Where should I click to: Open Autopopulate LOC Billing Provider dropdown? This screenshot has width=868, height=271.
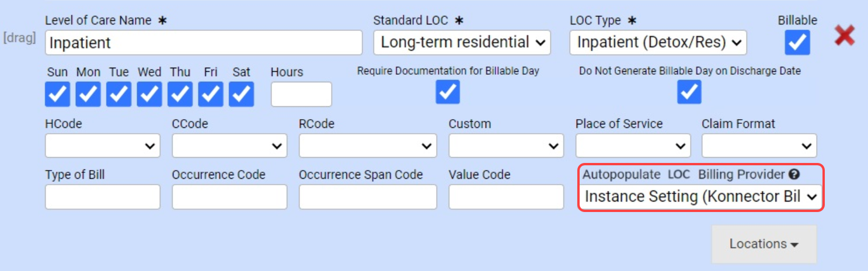[x=700, y=197]
